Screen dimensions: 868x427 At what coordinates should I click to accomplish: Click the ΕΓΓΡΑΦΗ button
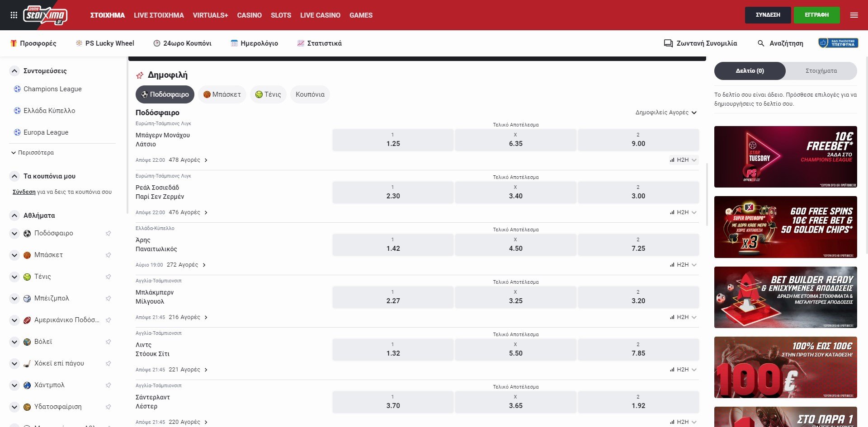point(816,15)
